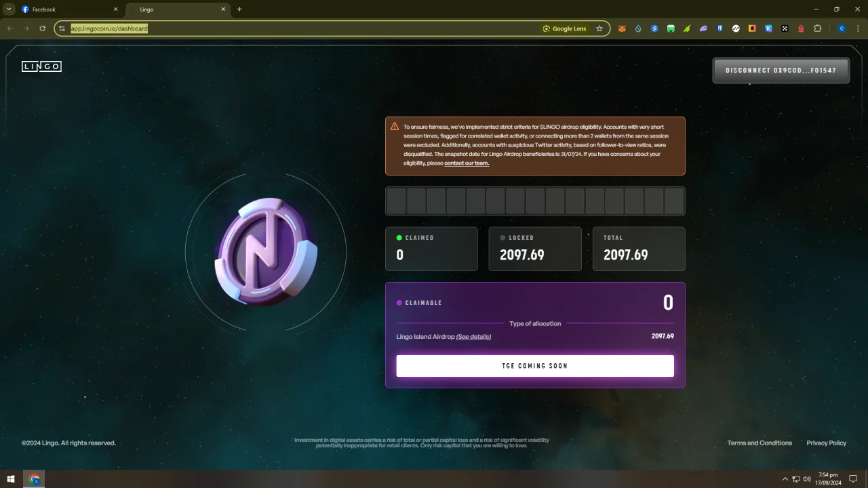The width and height of the screenshot is (868, 488).
Task: Open the MetaMask fox extension
Action: 622,28
